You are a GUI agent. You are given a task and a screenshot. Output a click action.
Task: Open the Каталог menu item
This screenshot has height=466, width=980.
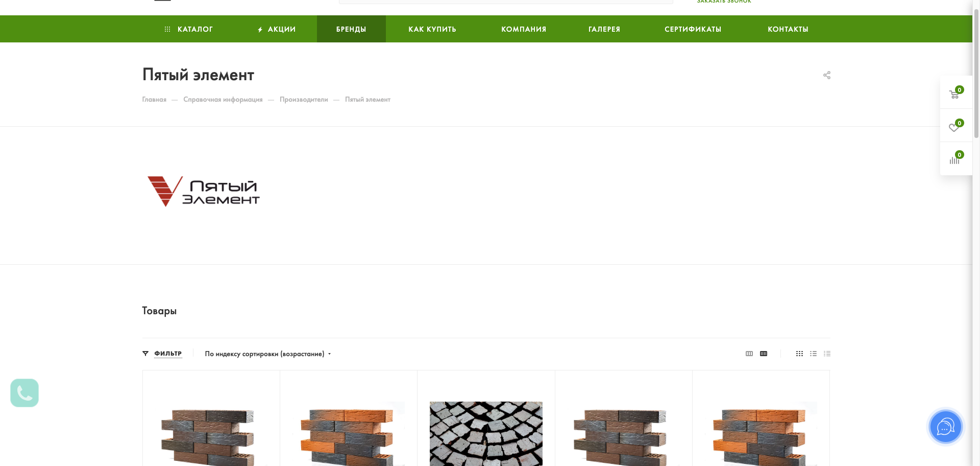pos(188,29)
